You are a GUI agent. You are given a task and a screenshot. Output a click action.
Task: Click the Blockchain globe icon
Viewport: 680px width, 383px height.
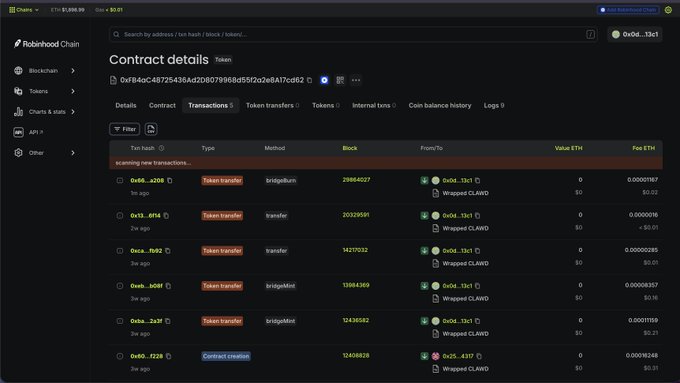[x=18, y=70]
